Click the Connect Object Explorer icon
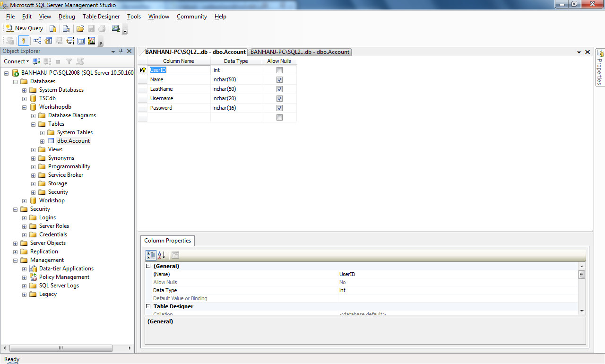Image resolution: width=605 pixels, height=364 pixels. point(36,61)
